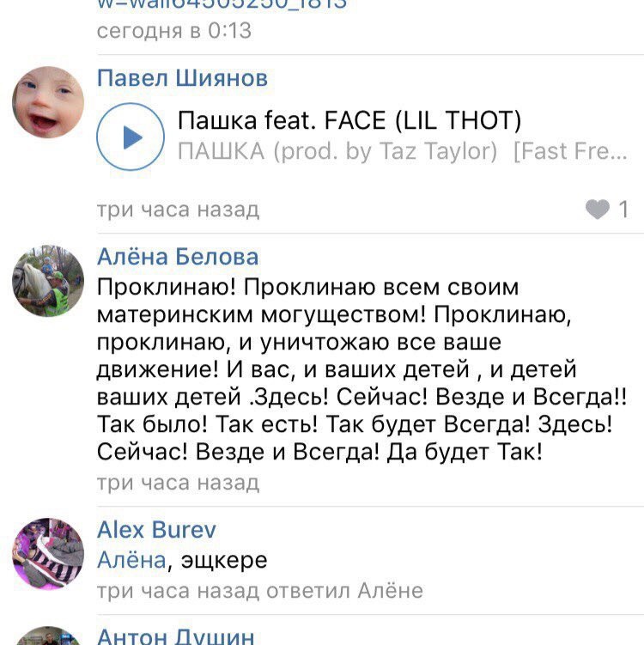Viewport: 644px width, 645px height.
Task: Open the Павел Шиянов profile name link
Action: coord(182,78)
